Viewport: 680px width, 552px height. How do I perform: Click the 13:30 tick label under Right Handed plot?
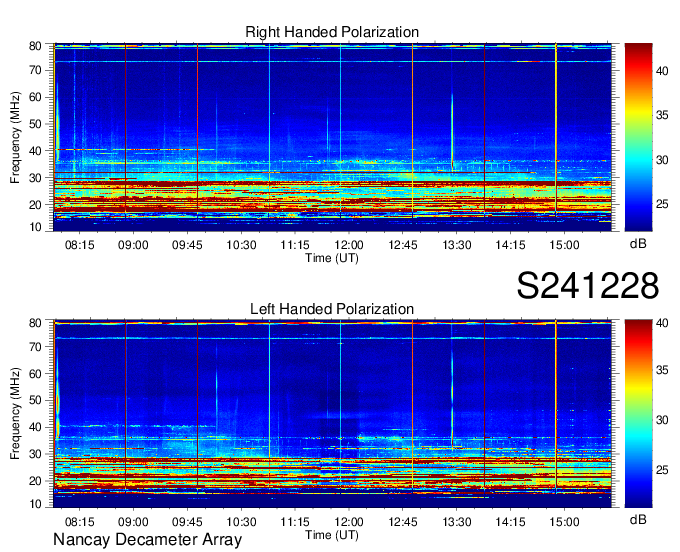(457, 245)
